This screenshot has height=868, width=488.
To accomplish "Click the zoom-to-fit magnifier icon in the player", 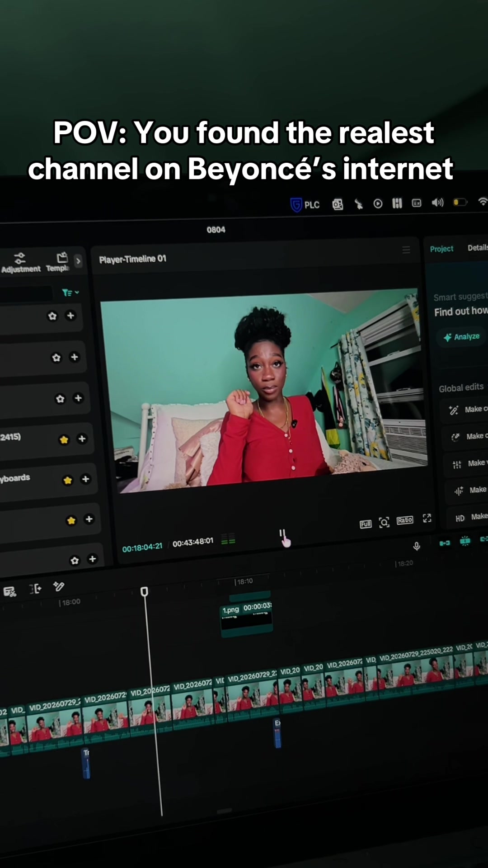I will [x=384, y=522].
